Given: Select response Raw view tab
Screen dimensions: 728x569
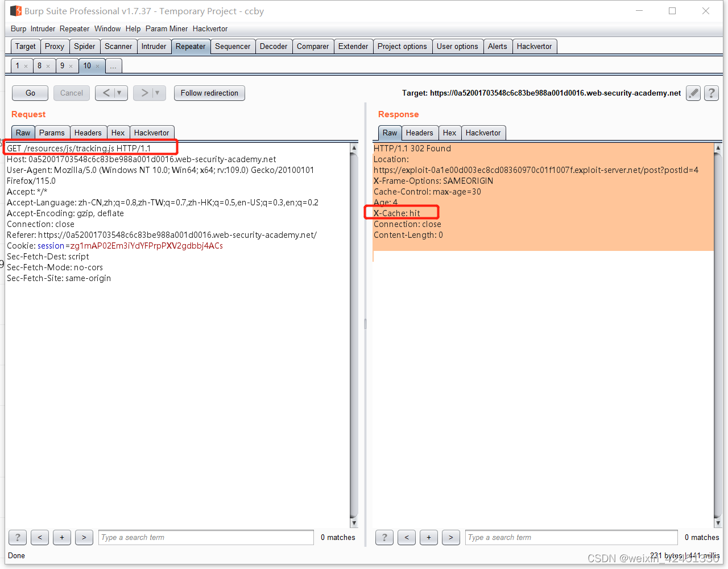Looking at the screenshot, I should 390,133.
